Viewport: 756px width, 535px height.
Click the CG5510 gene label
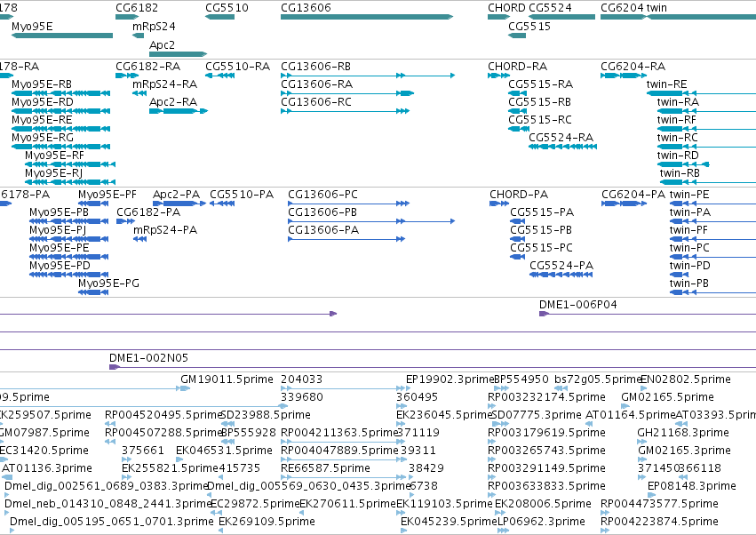click(x=227, y=8)
